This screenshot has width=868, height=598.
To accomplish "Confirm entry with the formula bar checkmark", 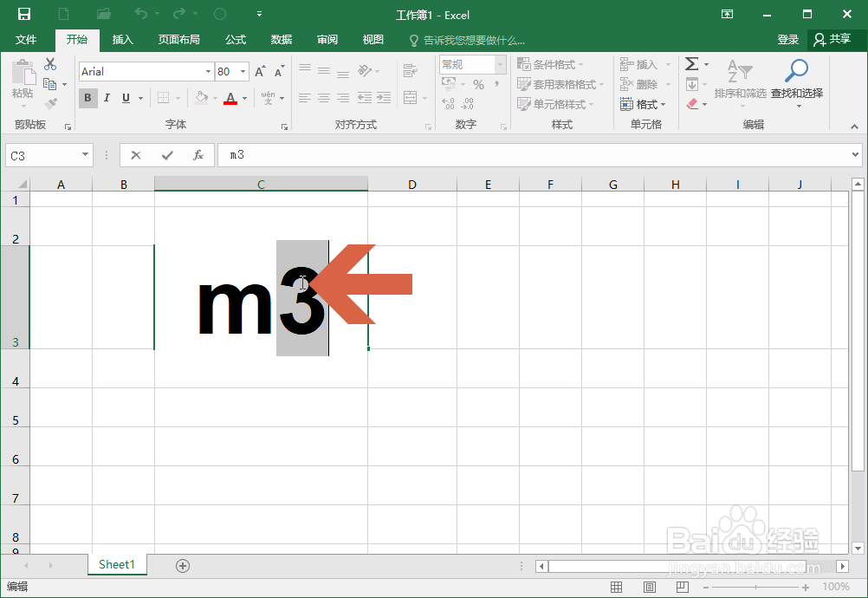I will [167, 155].
